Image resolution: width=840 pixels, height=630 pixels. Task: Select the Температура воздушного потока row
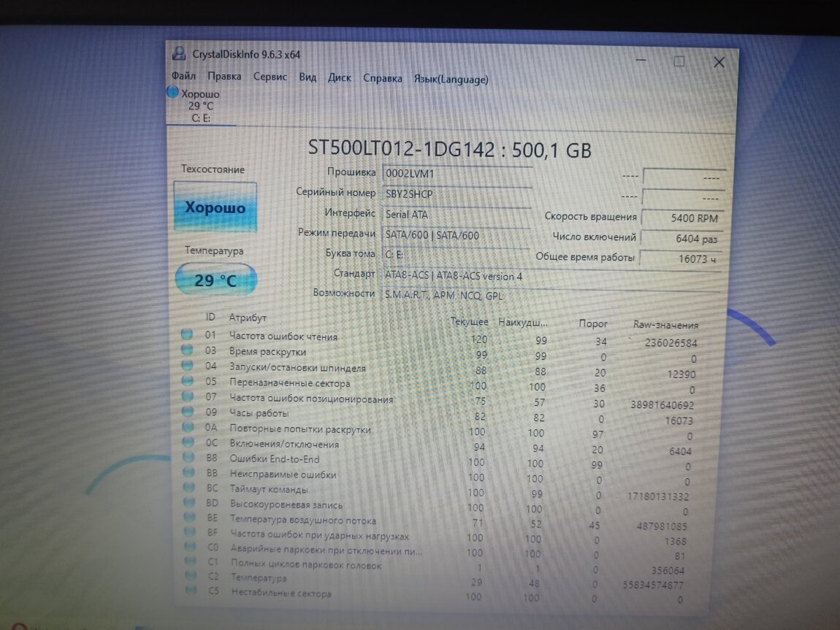(x=303, y=520)
